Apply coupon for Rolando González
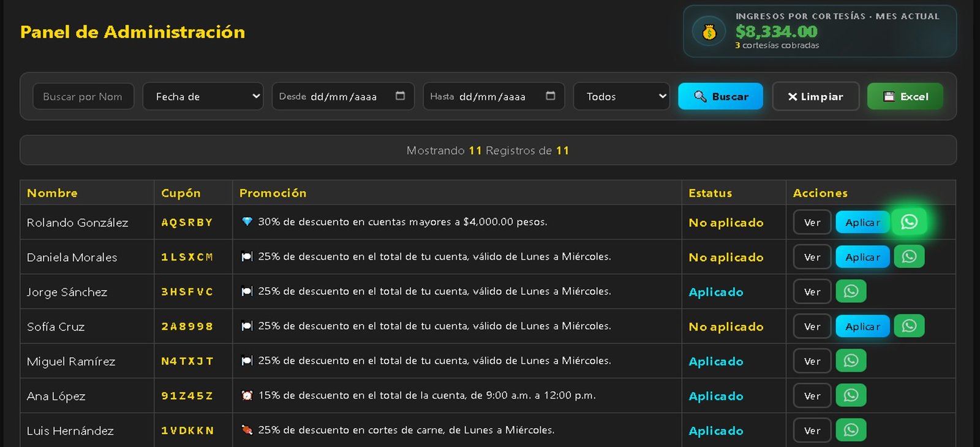Screen dimensions: 980x447 (x=862, y=223)
